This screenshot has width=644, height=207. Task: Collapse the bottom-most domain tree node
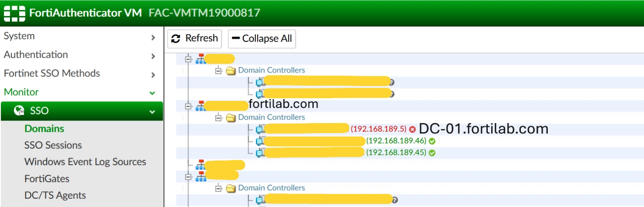[188, 177]
